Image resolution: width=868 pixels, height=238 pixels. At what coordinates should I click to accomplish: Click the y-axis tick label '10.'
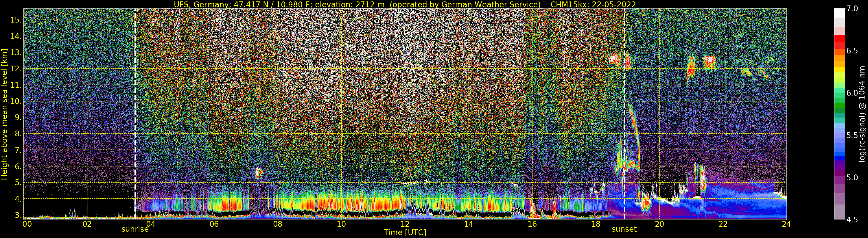coord(16,101)
